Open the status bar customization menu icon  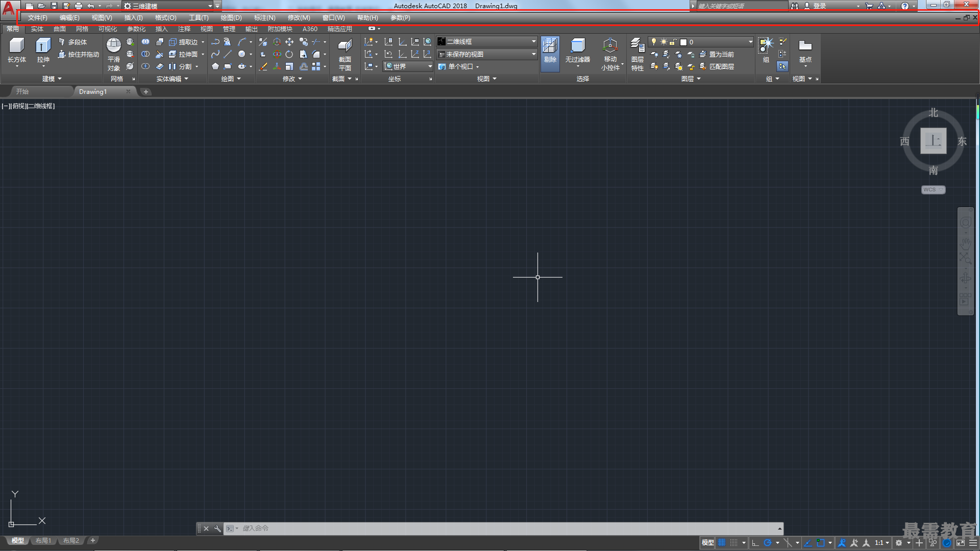pos(973,543)
